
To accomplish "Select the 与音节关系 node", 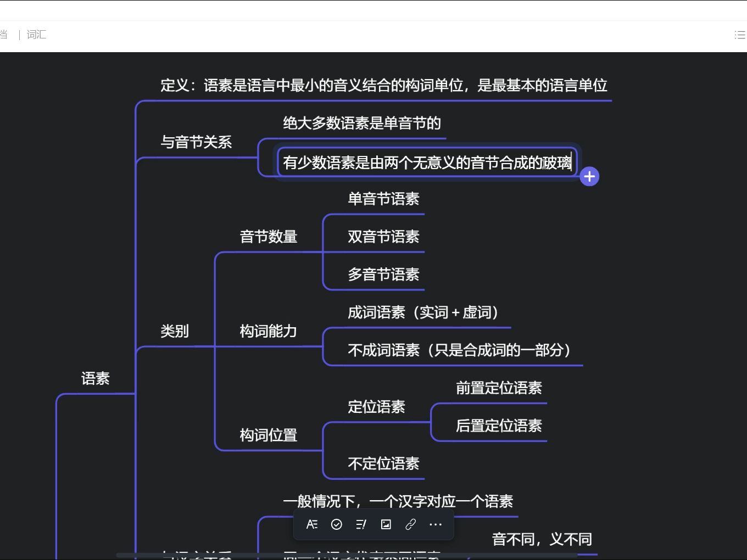I will coord(196,142).
